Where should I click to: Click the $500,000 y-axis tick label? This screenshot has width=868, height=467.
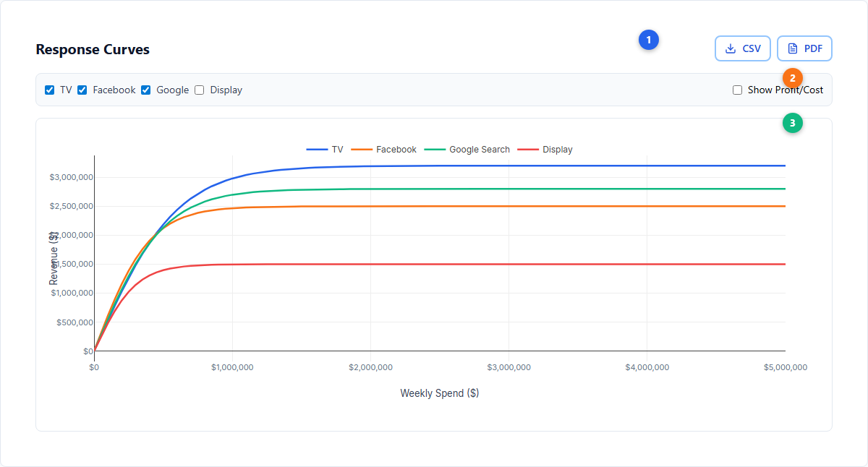(x=75, y=322)
